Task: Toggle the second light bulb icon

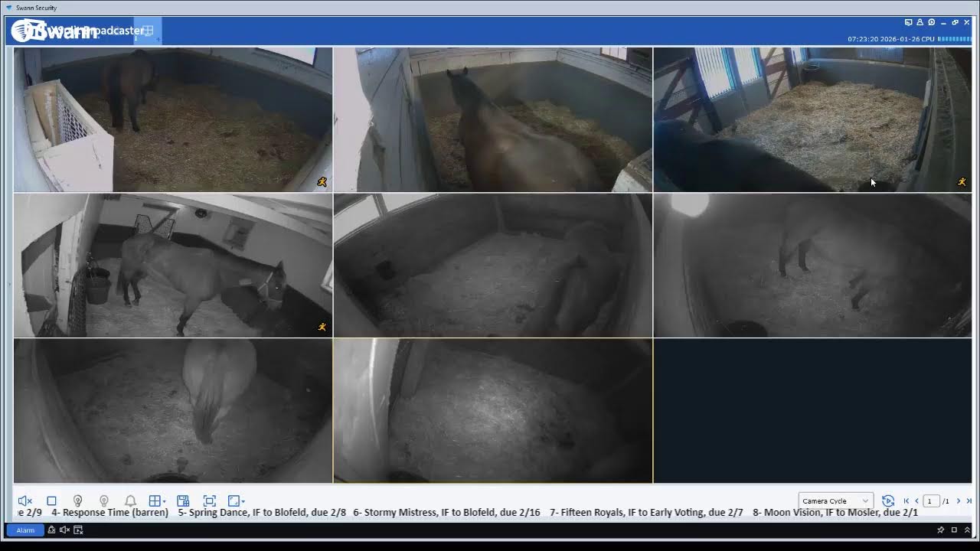Action: (x=104, y=500)
